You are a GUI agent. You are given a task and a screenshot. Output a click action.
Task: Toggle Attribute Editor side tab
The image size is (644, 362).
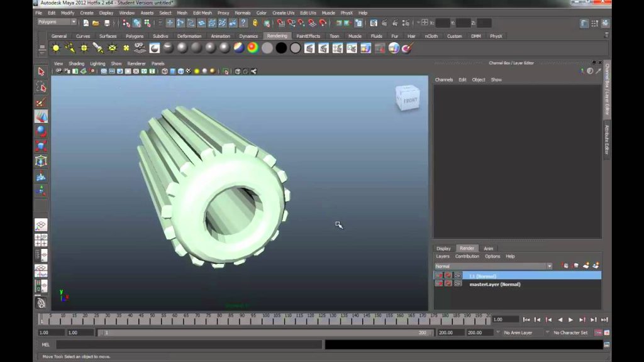point(607,140)
